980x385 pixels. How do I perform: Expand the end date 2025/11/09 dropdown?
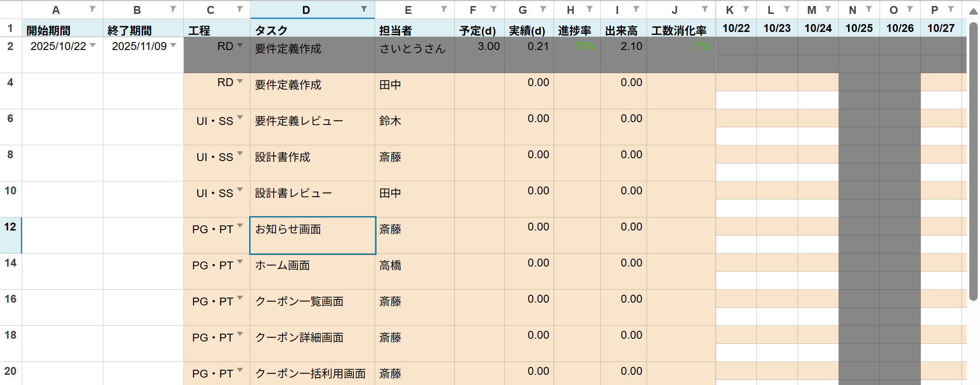click(173, 45)
